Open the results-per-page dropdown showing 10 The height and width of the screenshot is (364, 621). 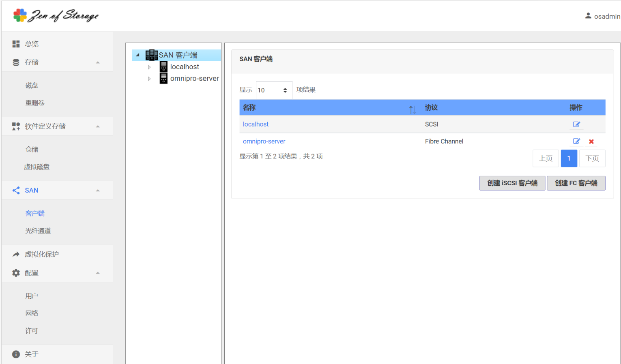[274, 90]
